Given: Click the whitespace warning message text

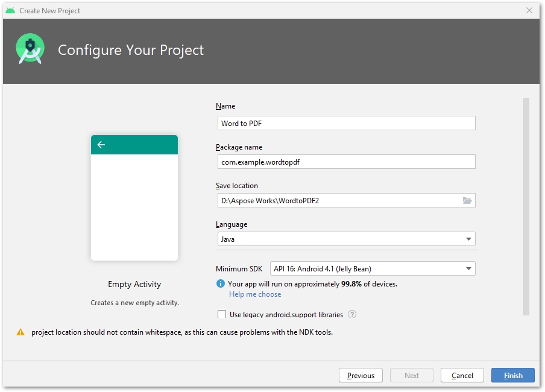Looking at the screenshot, I should pos(182,332).
